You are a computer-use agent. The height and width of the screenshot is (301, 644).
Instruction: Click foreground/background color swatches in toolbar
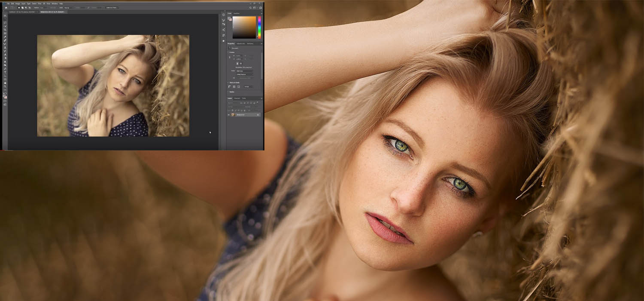(x=5, y=96)
